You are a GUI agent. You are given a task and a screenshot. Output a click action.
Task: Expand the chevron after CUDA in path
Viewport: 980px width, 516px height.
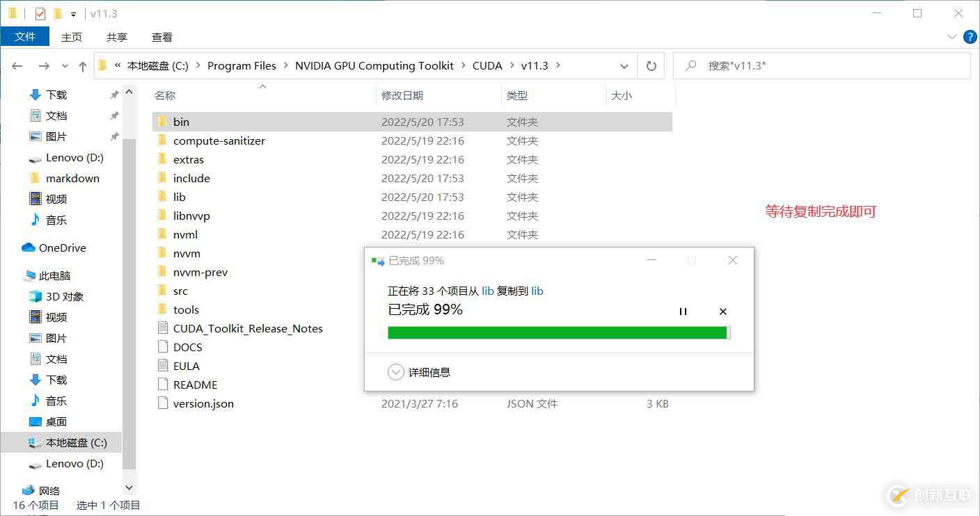click(512, 65)
